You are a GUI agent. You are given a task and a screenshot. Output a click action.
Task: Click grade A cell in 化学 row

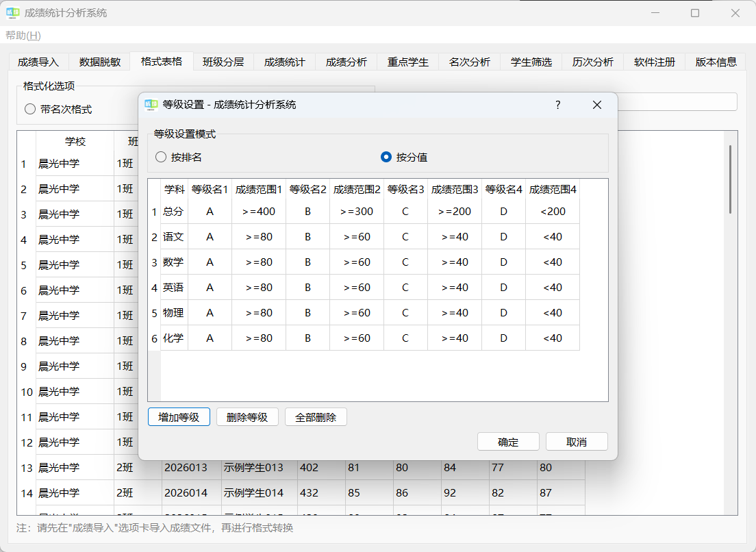click(210, 338)
